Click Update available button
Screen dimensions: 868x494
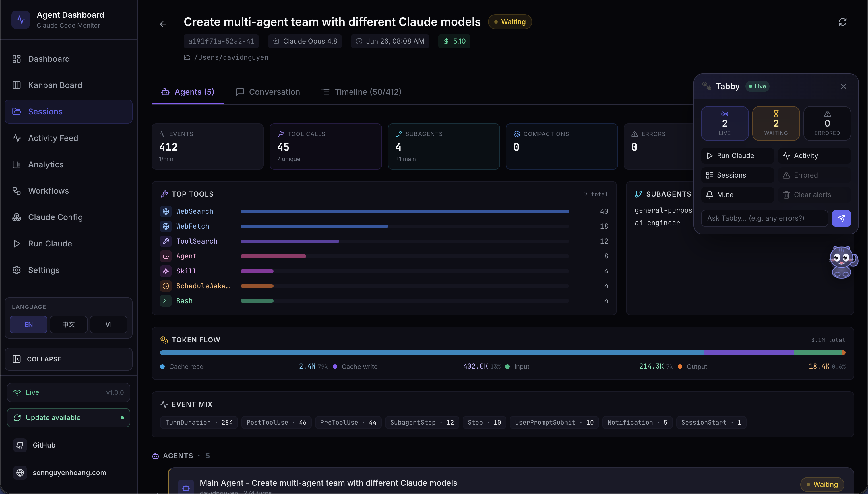[69, 418]
